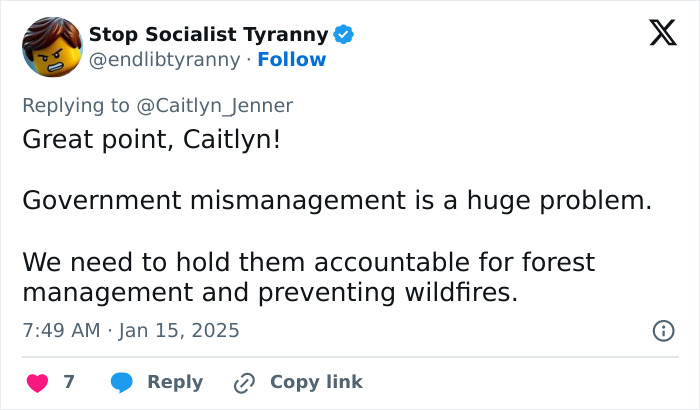
Task: Open the Stop Socialist Tyranny profile name
Action: [x=208, y=35]
